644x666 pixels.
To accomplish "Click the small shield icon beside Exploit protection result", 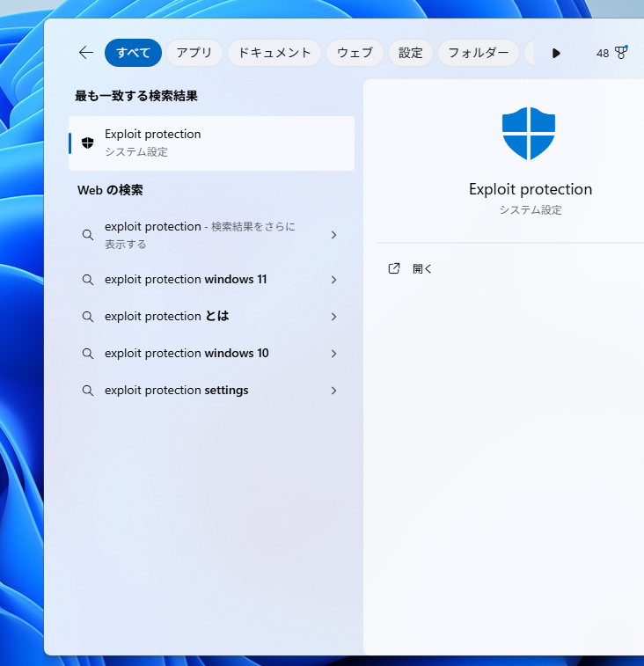I will pos(87,143).
